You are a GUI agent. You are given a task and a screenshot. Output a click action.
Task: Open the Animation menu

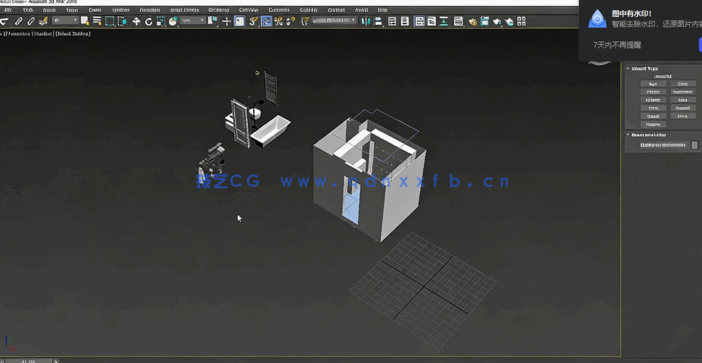150,10
